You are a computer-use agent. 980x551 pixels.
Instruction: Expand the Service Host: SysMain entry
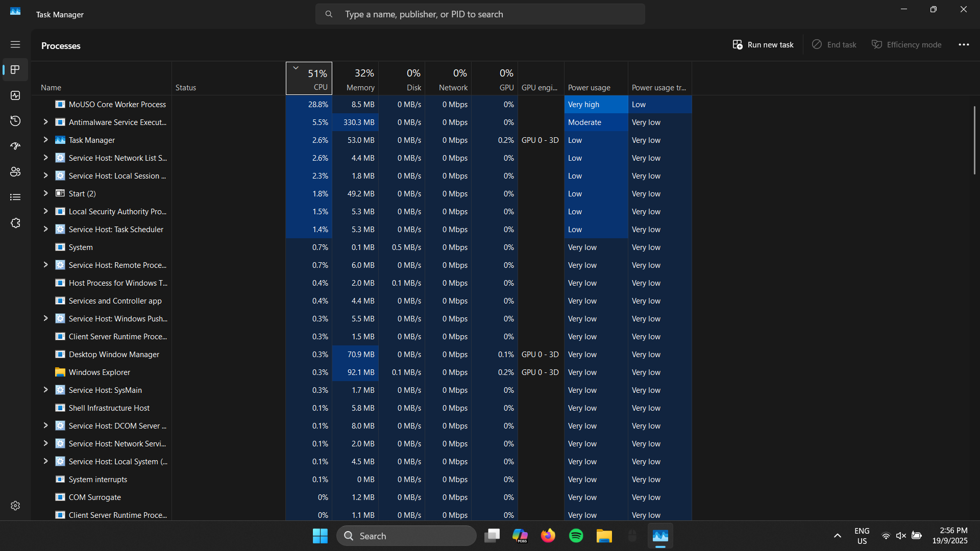[45, 390]
